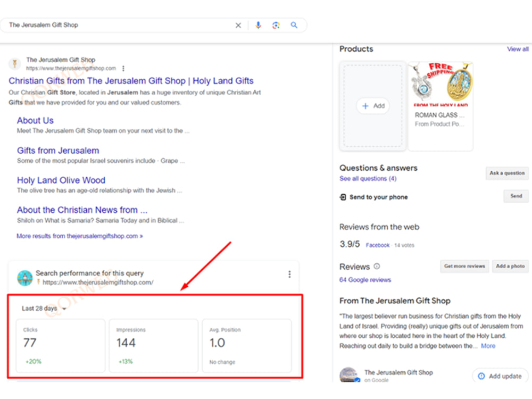Click the Clicks 77 metric card
Screen dimensions: 532x399
click(61, 345)
